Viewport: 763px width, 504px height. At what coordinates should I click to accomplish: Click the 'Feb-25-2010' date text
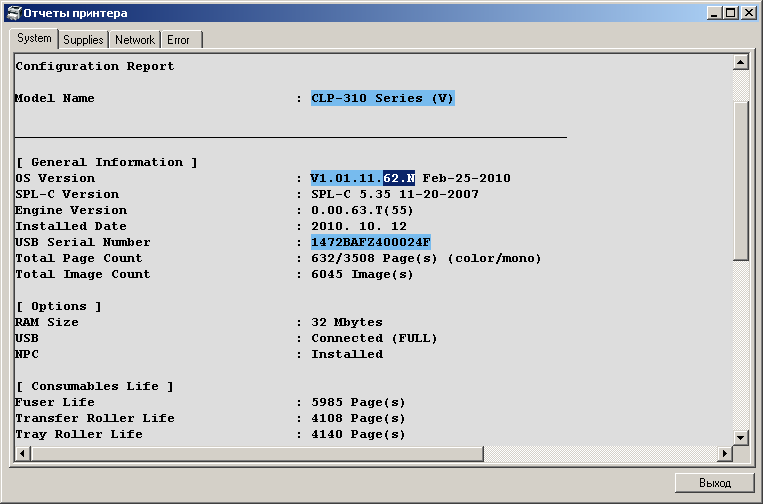pos(466,178)
